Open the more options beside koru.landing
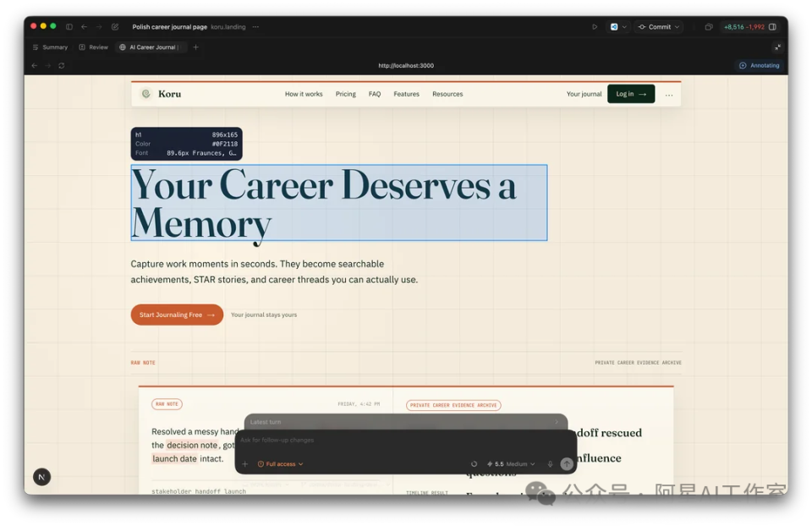This screenshot has height=526, width=812. (x=255, y=27)
